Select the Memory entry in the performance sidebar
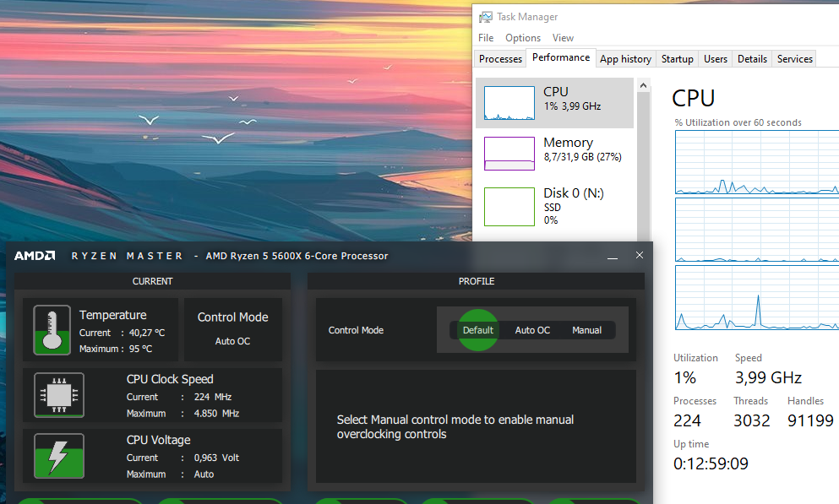The image size is (839, 504). point(554,154)
